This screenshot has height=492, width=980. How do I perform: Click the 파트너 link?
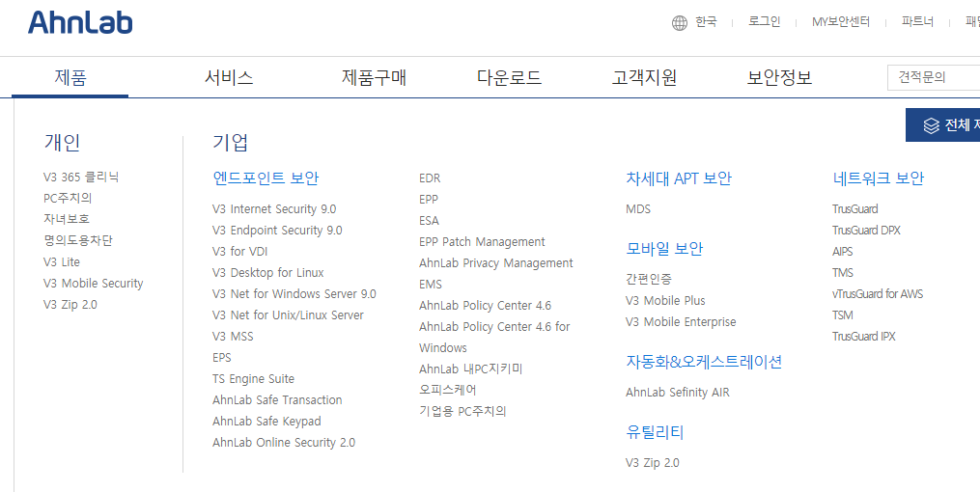click(917, 22)
